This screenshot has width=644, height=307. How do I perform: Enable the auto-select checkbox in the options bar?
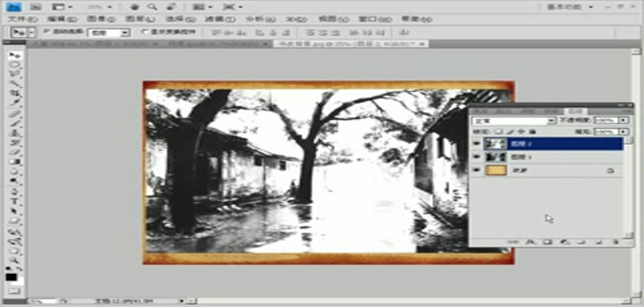pos(46,32)
